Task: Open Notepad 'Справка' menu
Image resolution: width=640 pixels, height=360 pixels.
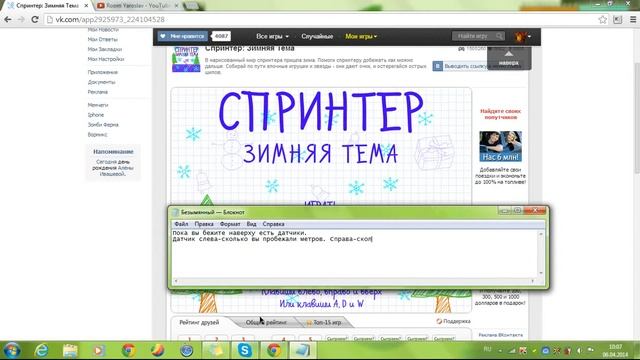Action: pyautogui.click(x=273, y=224)
